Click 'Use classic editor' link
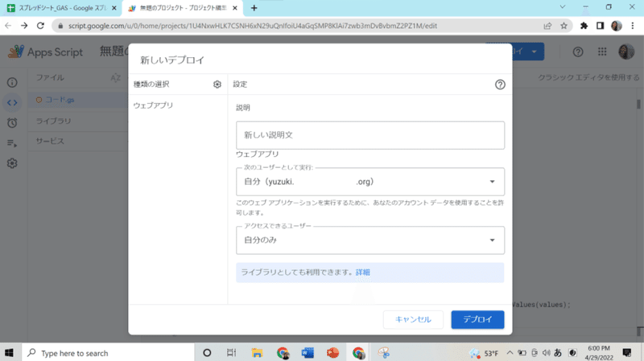Screen dimensions: 644x361 (x=588, y=77)
